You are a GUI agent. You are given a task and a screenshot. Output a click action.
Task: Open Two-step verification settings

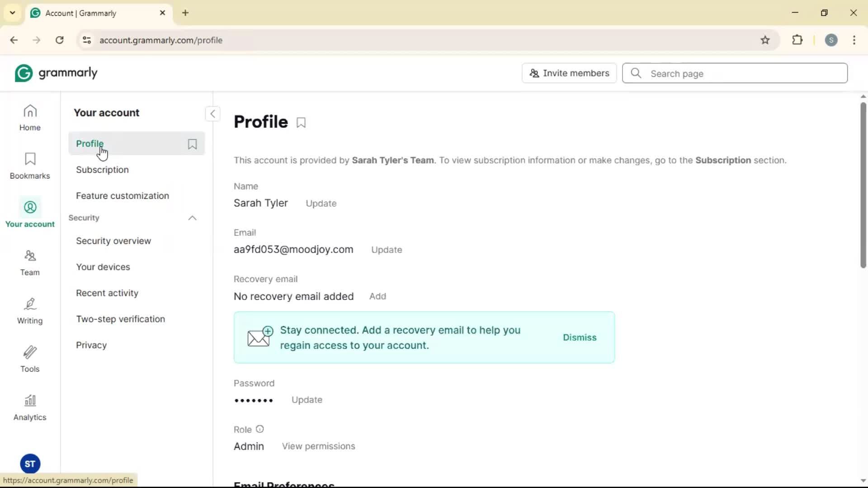click(x=120, y=319)
